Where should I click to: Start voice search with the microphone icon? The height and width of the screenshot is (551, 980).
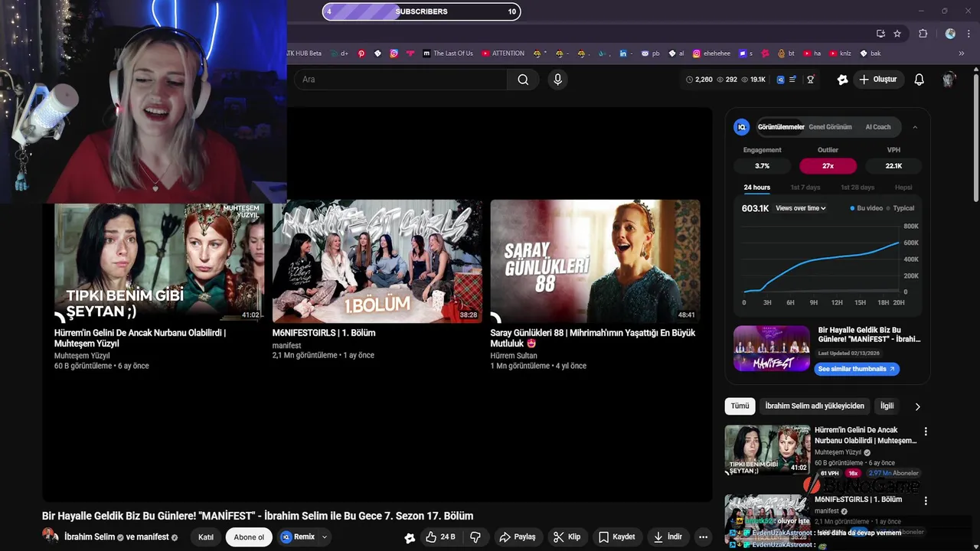(x=557, y=80)
